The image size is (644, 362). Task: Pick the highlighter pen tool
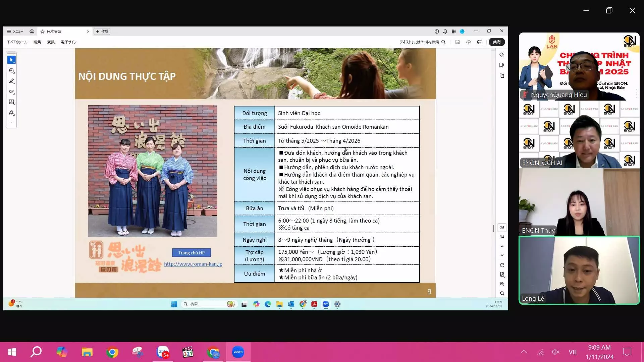point(11,81)
